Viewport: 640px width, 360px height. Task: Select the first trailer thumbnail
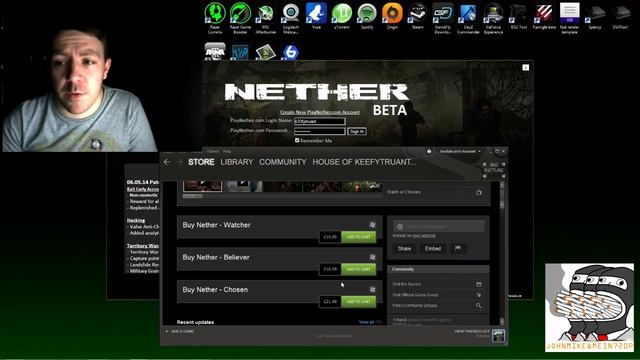pyautogui.click(x=202, y=186)
